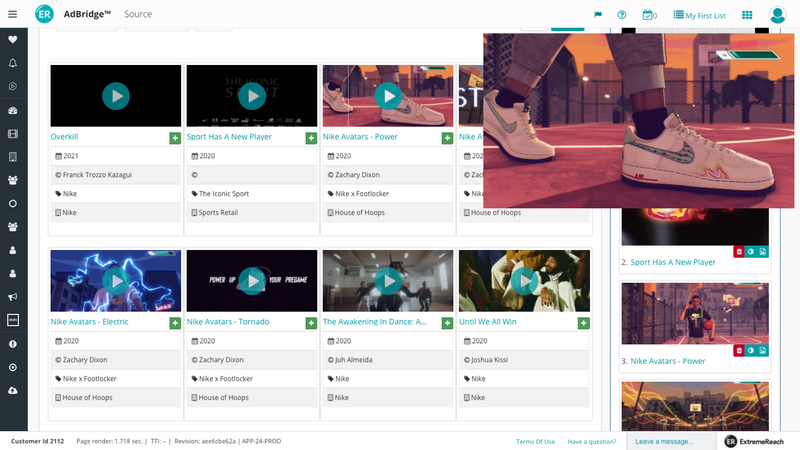Click the hollow circle icon in sidebar
Image resolution: width=800 pixels, height=450 pixels.
pos(13,204)
